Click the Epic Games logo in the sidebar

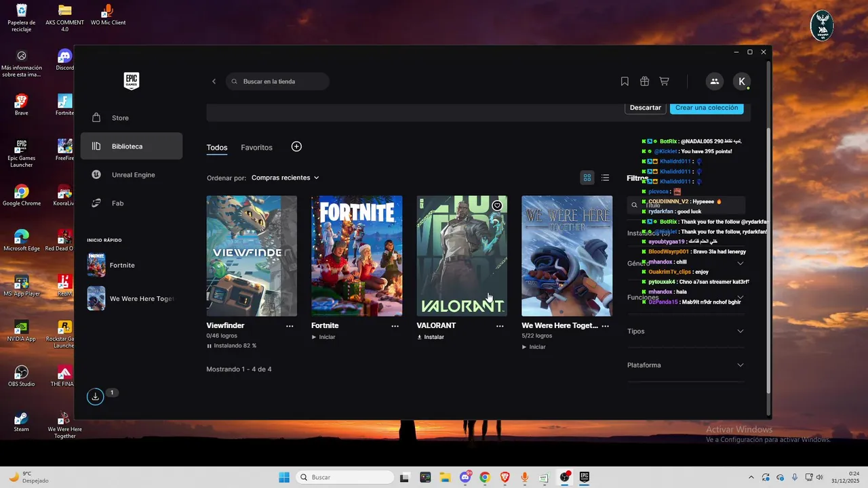132,81
